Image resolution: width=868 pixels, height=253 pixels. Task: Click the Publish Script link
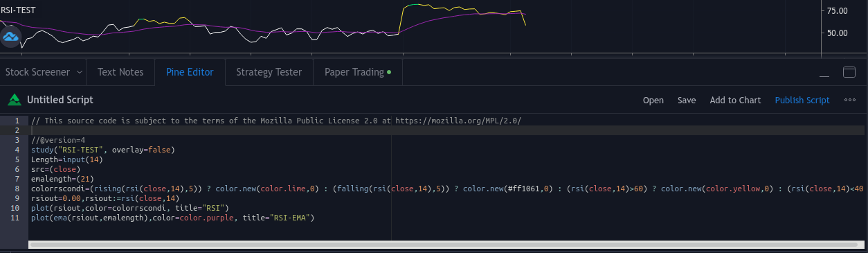[x=802, y=100]
